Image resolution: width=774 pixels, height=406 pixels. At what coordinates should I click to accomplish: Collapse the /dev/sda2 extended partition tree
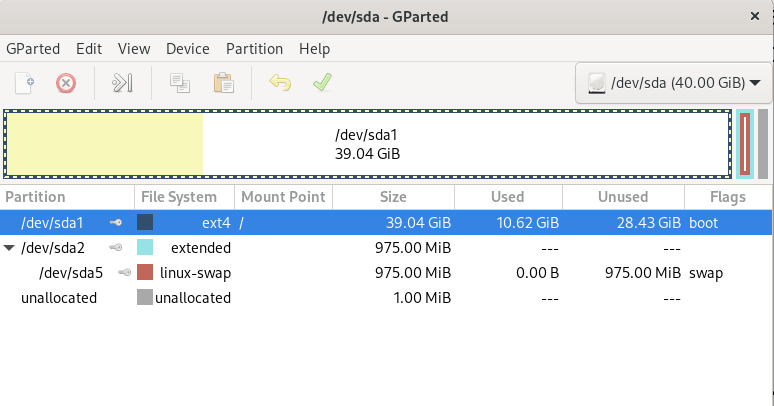click(x=9, y=247)
